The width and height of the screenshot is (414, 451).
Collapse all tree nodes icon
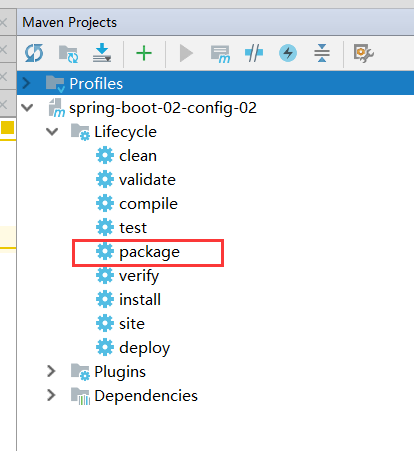click(322, 53)
